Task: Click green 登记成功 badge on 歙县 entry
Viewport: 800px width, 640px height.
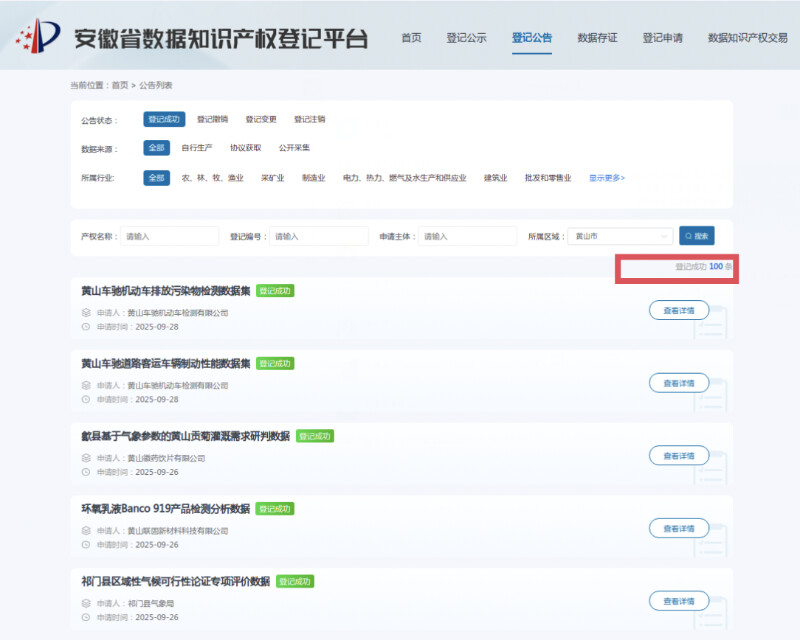Action: coord(314,436)
